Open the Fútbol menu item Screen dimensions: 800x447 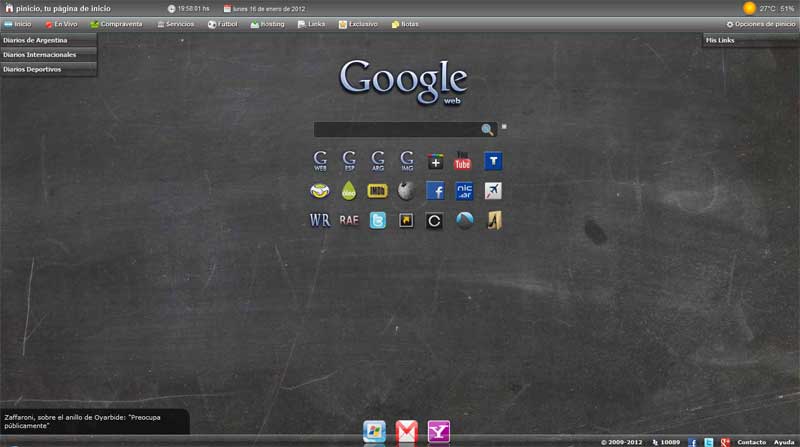tap(222, 24)
